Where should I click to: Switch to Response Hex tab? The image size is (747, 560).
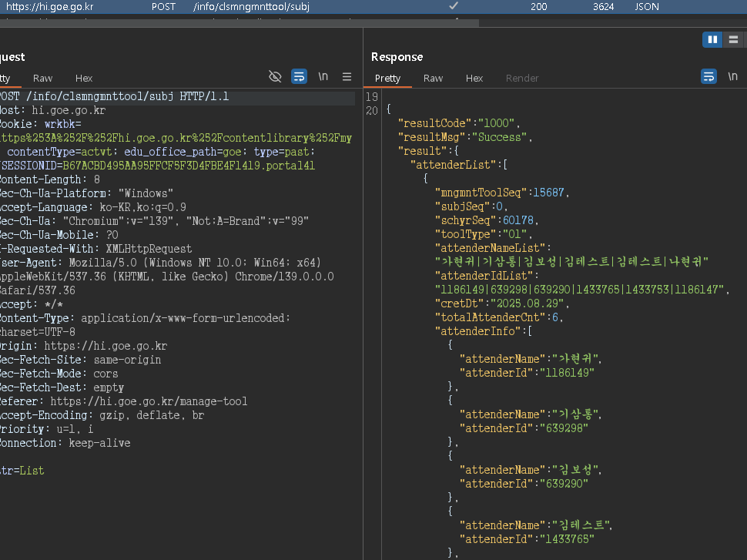(x=474, y=78)
